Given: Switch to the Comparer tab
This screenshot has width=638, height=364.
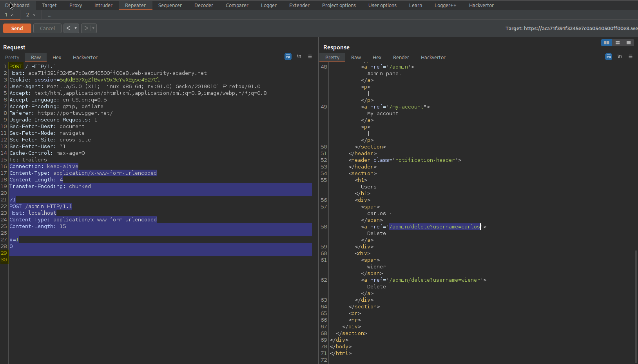Looking at the screenshot, I should 237,5.
